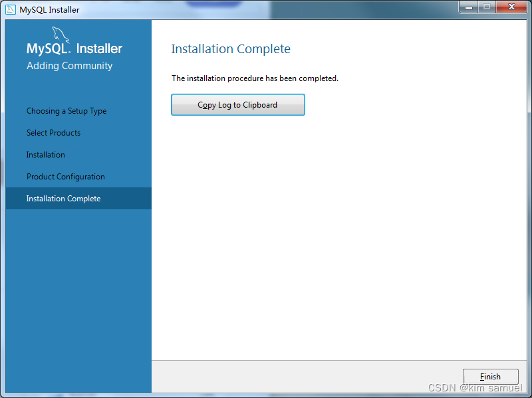Click the Finish button
This screenshot has width=532, height=398.
coord(490,376)
